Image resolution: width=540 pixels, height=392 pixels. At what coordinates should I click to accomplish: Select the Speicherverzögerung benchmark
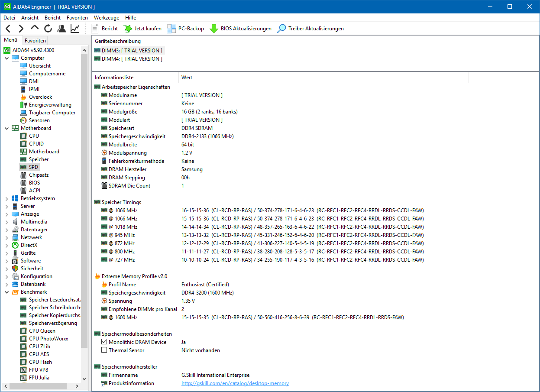tap(53, 323)
